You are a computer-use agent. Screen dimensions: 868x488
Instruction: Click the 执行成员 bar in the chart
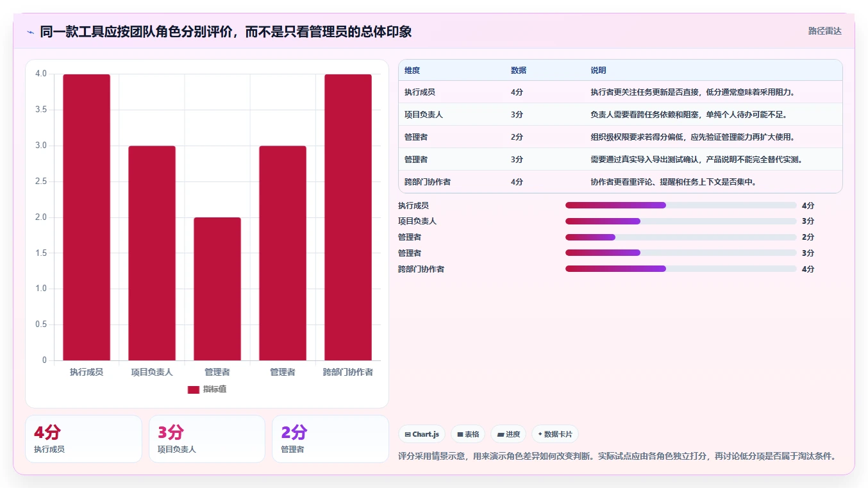(87, 217)
